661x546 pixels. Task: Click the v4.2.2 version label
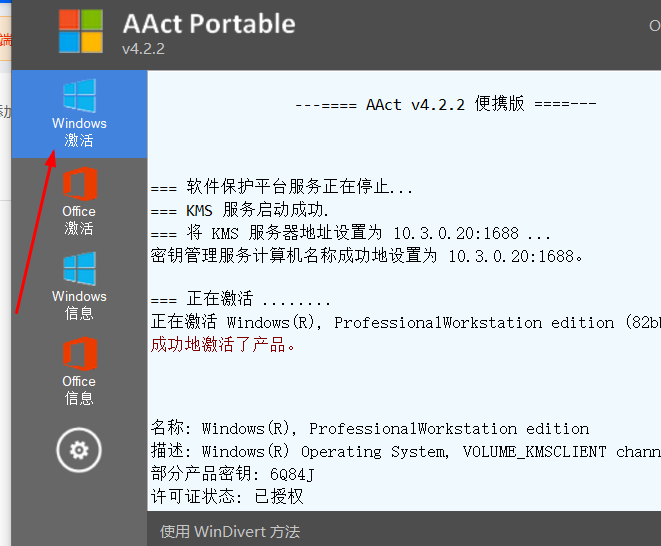coord(143,49)
